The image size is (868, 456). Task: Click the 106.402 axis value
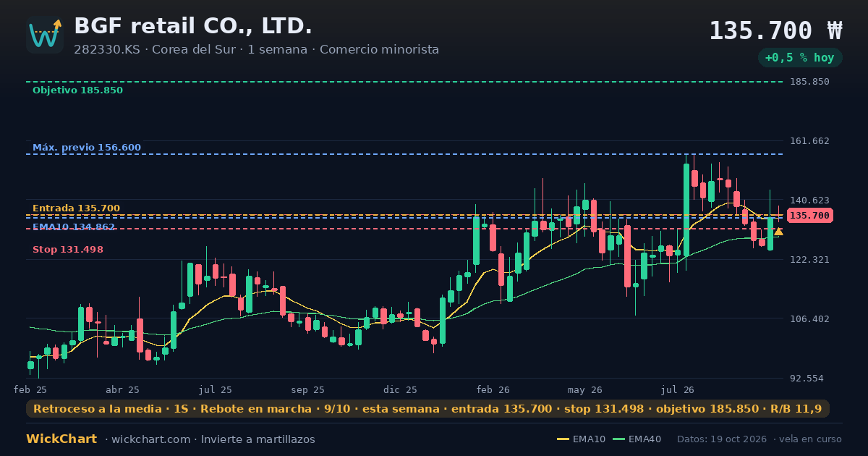click(809, 319)
